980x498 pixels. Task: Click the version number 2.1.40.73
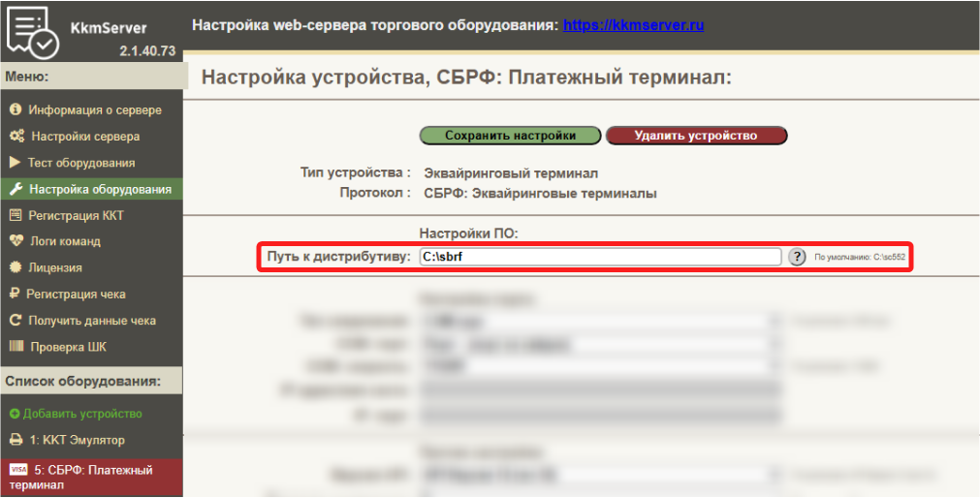click(x=147, y=51)
